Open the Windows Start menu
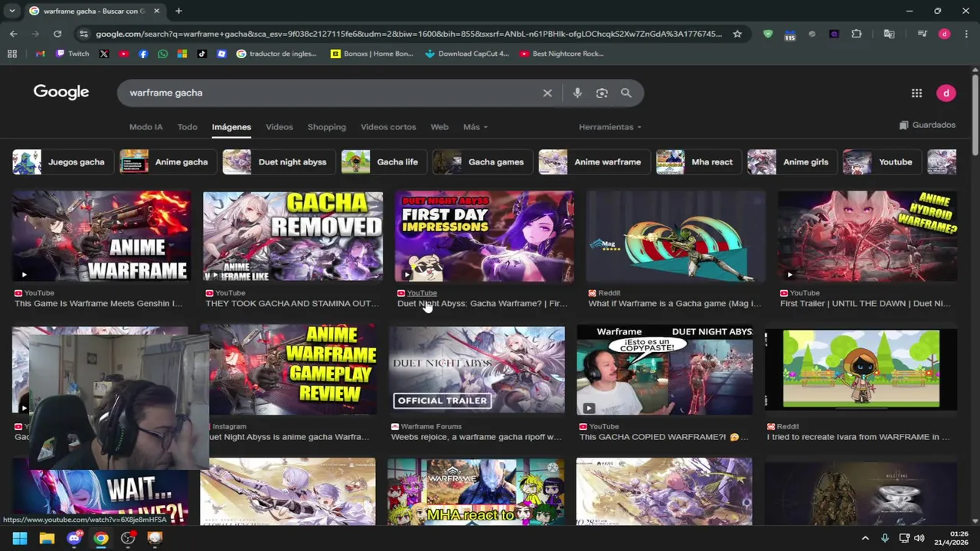The width and height of the screenshot is (980, 551). tap(19, 538)
